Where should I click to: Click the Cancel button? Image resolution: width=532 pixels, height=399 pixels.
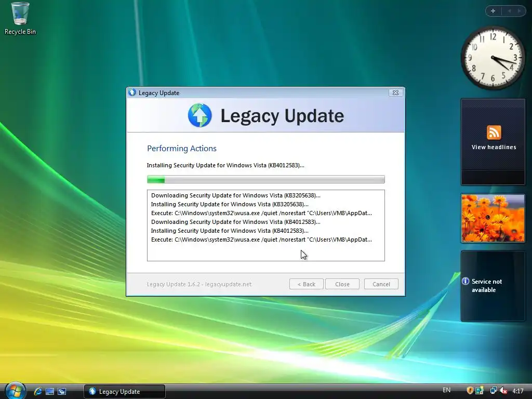click(x=381, y=284)
